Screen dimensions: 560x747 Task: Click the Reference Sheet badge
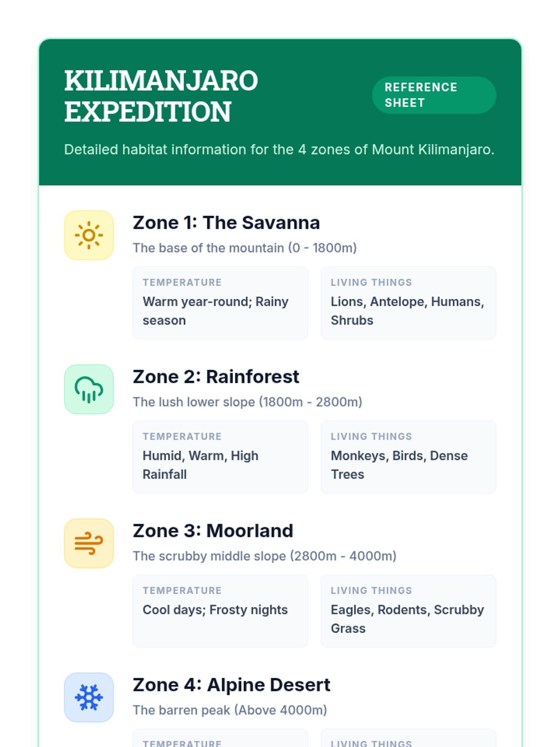[434, 95]
